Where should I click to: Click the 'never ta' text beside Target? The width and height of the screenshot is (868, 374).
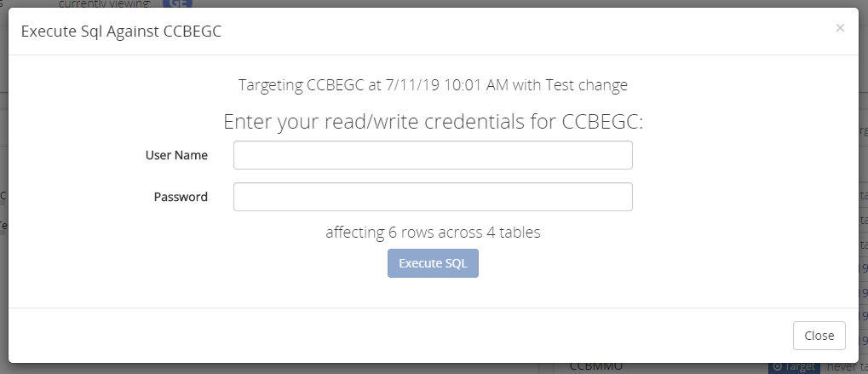tap(847, 366)
